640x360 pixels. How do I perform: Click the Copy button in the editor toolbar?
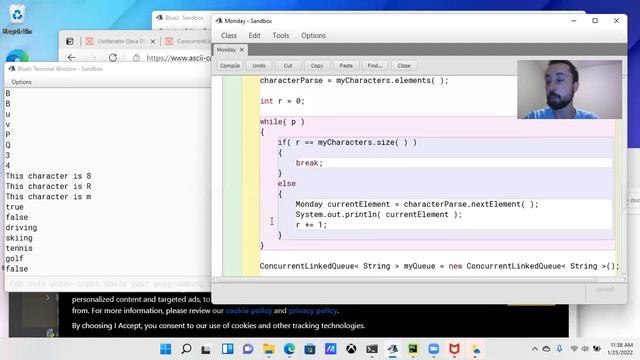click(x=317, y=66)
